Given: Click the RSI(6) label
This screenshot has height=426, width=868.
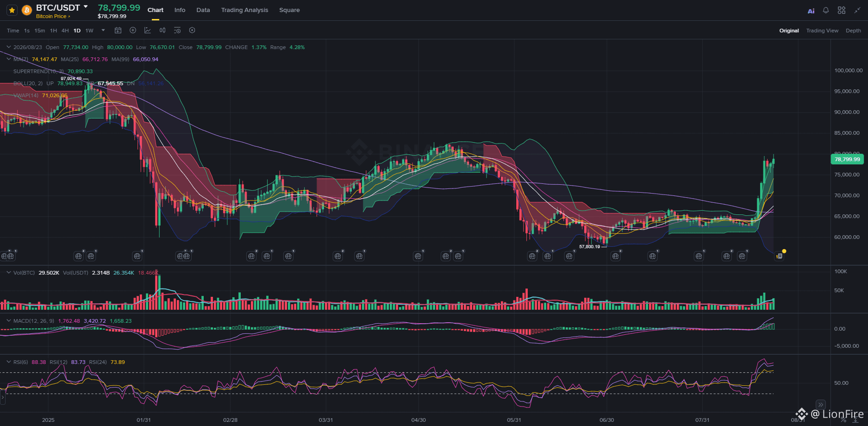Looking at the screenshot, I should click(x=21, y=362).
